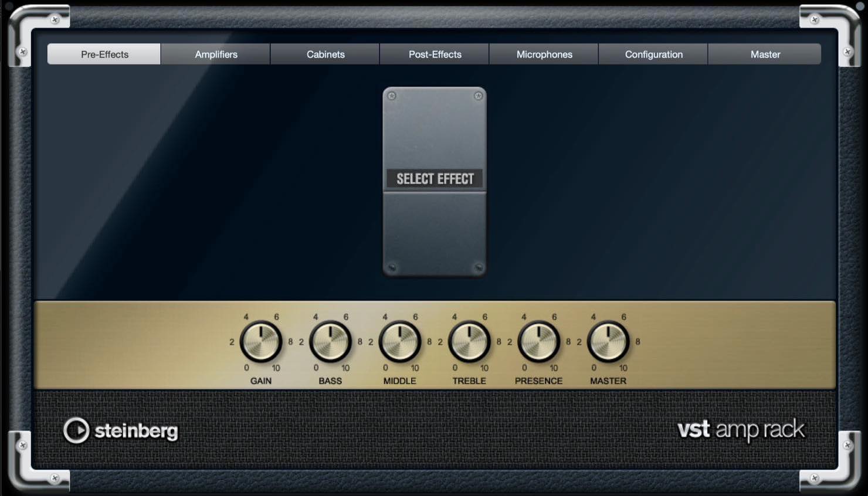Click the GAIN label text

261,381
